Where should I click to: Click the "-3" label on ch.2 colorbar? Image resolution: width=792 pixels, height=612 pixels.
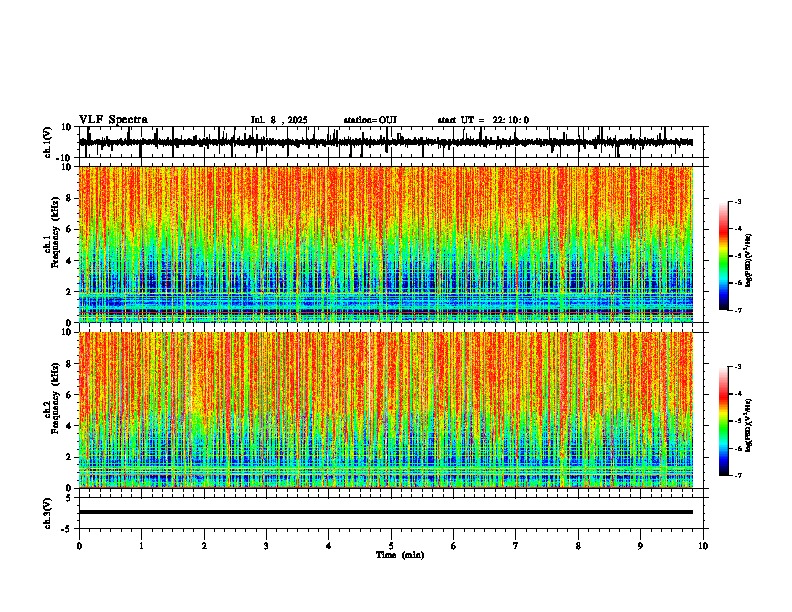point(737,367)
